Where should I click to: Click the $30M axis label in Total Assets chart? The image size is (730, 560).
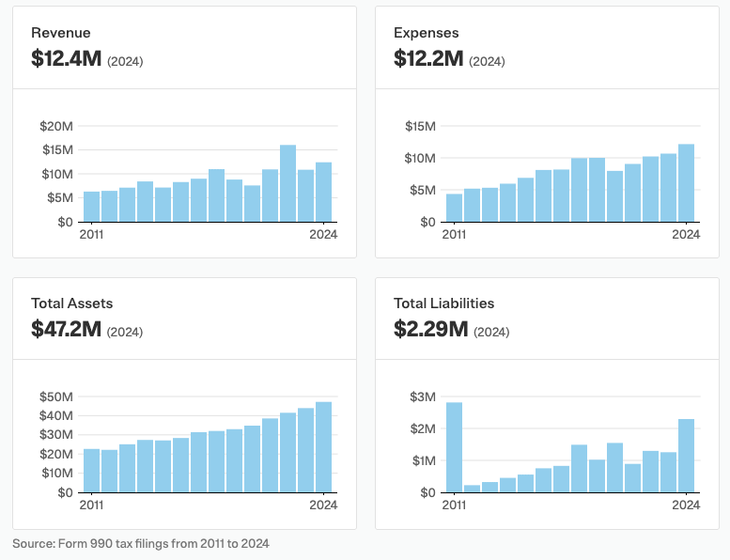56,435
